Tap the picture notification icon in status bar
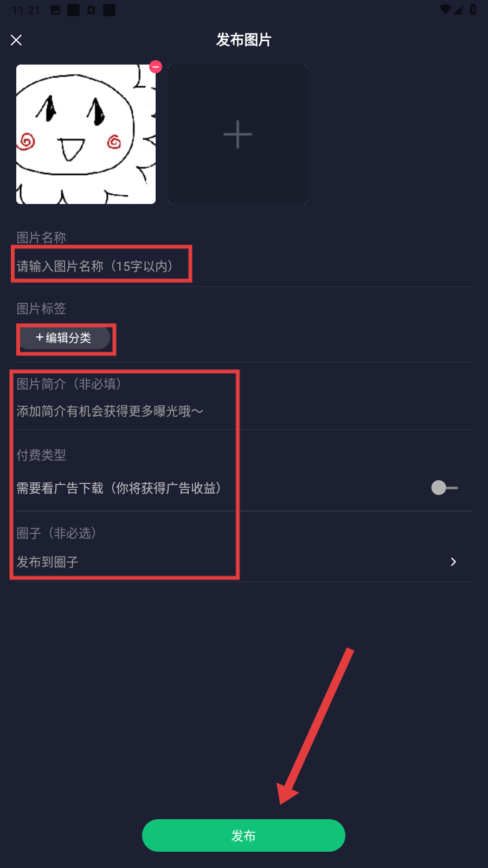Screen dimensions: 488x868 55,10
